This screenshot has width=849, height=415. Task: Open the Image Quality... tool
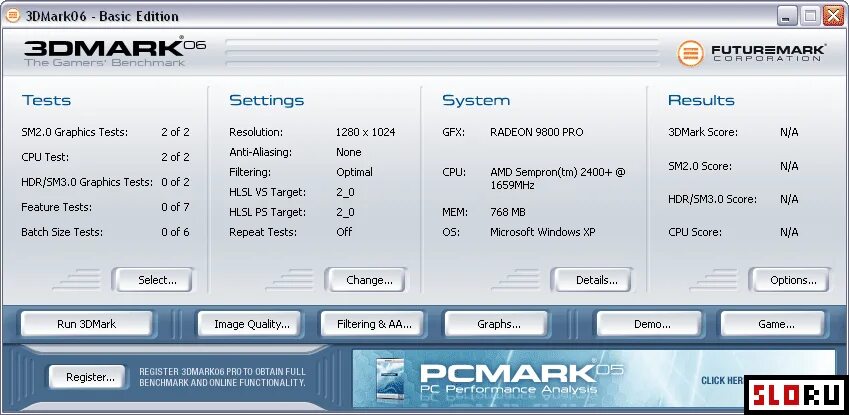pyautogui.click(x=249, y=324)
